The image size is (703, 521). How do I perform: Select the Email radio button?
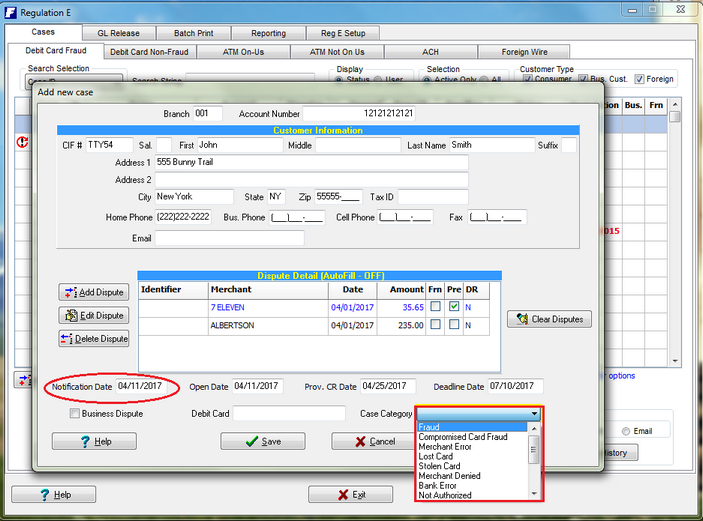click(x=626, y=432)
